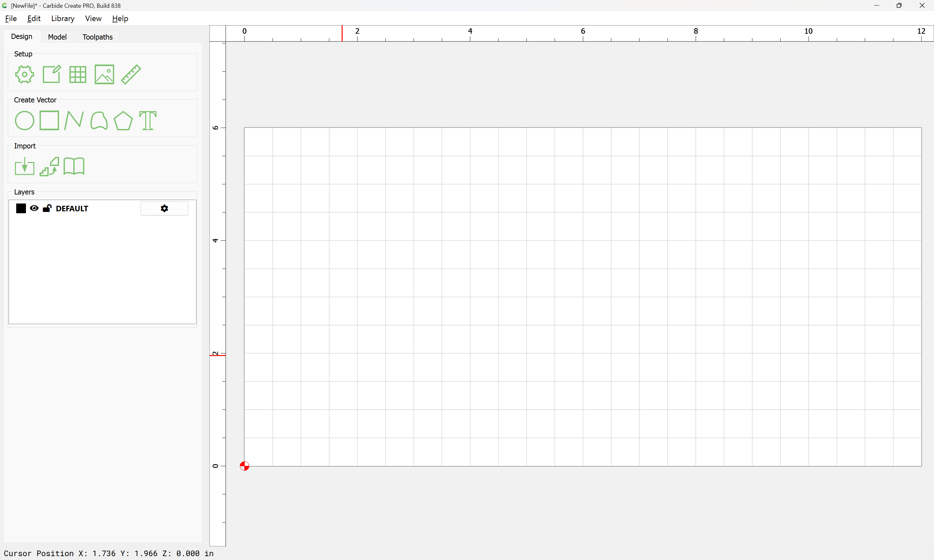Click DEFAULT layer black color swatch
This screenshot has height=560, width=934.
[21, 208]
